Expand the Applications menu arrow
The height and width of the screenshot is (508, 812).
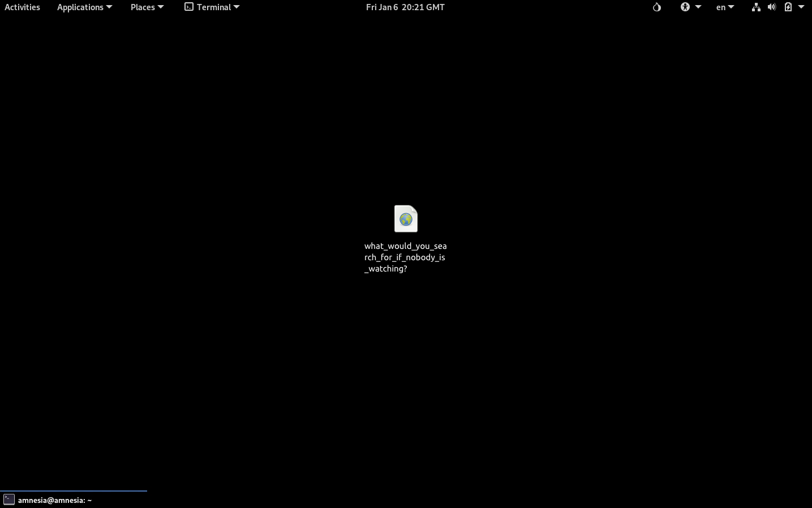pos(109,7)
